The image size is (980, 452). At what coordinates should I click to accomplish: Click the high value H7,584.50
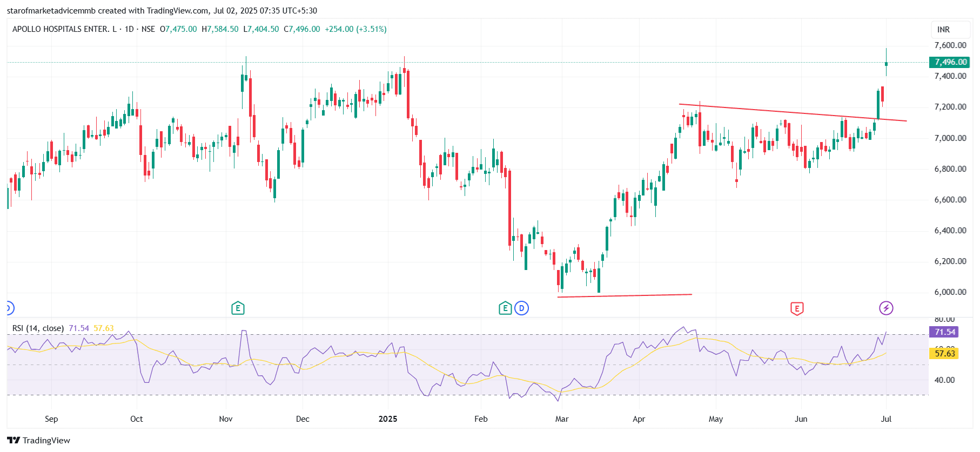[x=220, y=29]
